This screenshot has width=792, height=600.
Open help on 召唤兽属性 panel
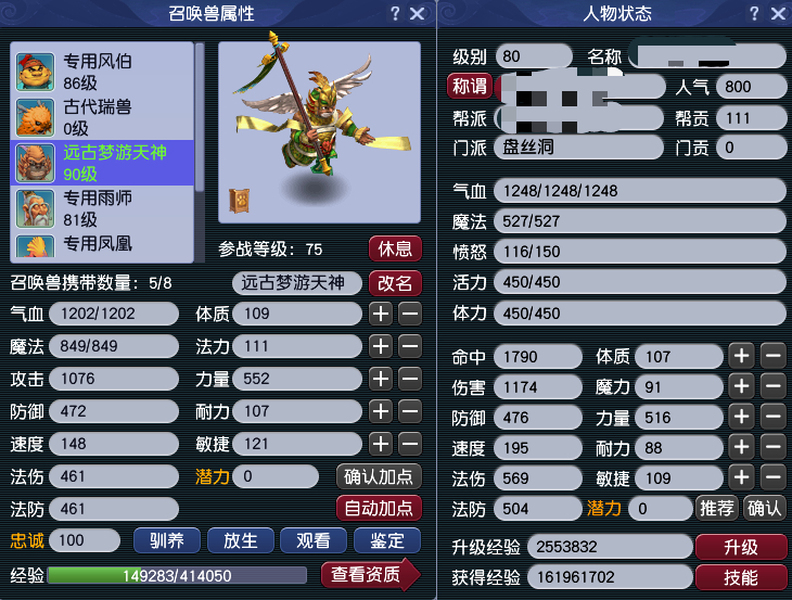pyautogui.click(x=395, y=14)
